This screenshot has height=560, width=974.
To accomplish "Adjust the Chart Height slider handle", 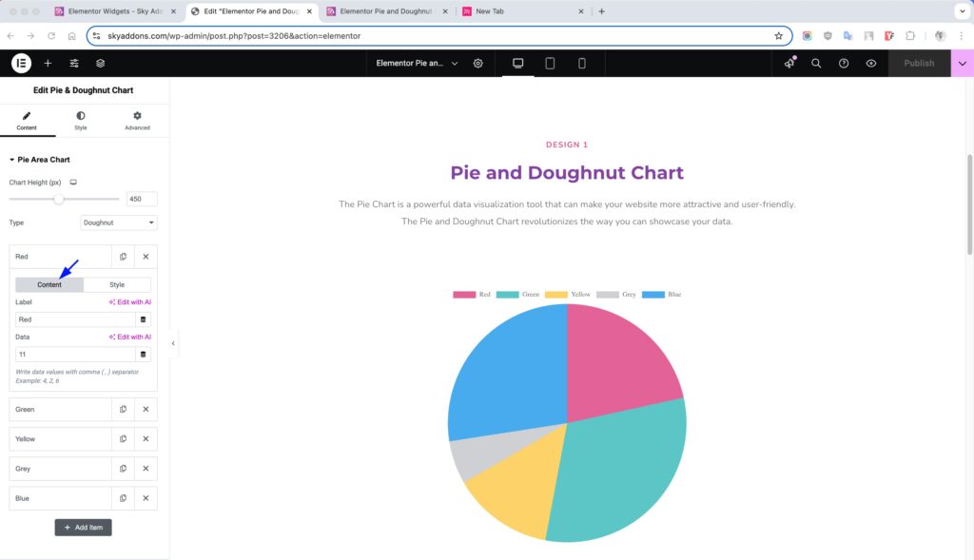I will tap(58, 199).
